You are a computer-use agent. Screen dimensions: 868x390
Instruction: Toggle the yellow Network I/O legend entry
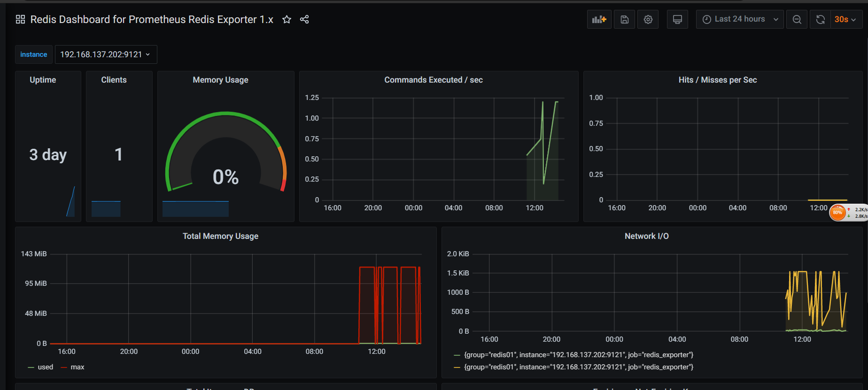[x=579, y=367]
